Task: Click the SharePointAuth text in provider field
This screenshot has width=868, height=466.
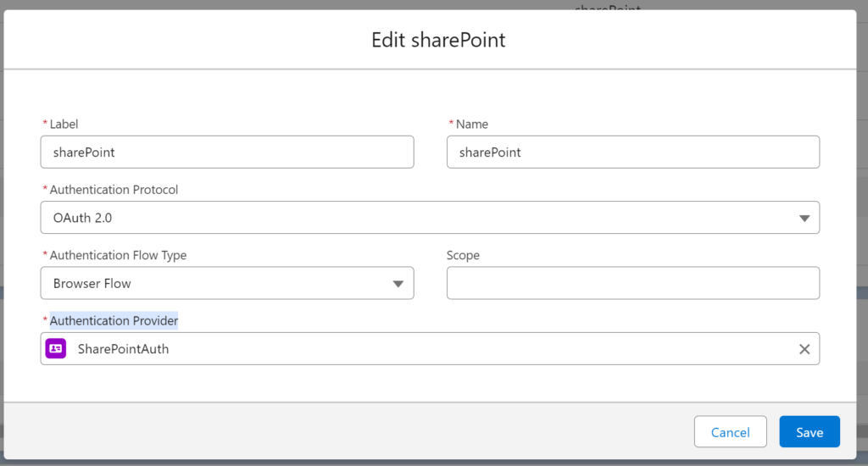Action: point(124,349)
